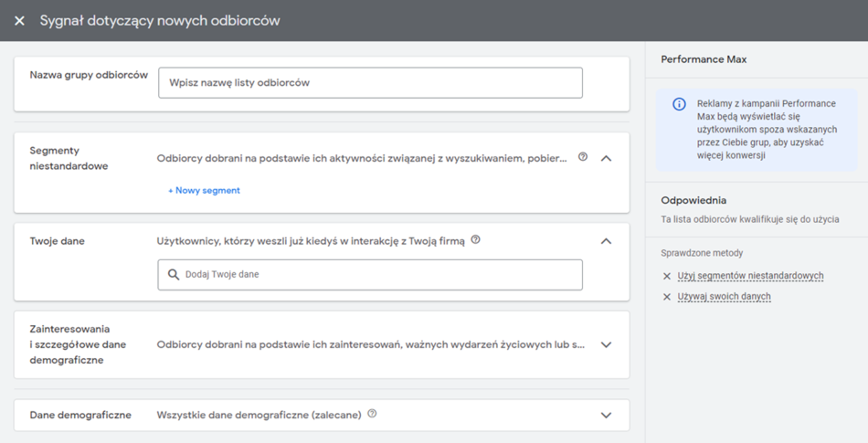Open the Używaj swoich danych link
The image size is (868, 443).
point(724,297)
